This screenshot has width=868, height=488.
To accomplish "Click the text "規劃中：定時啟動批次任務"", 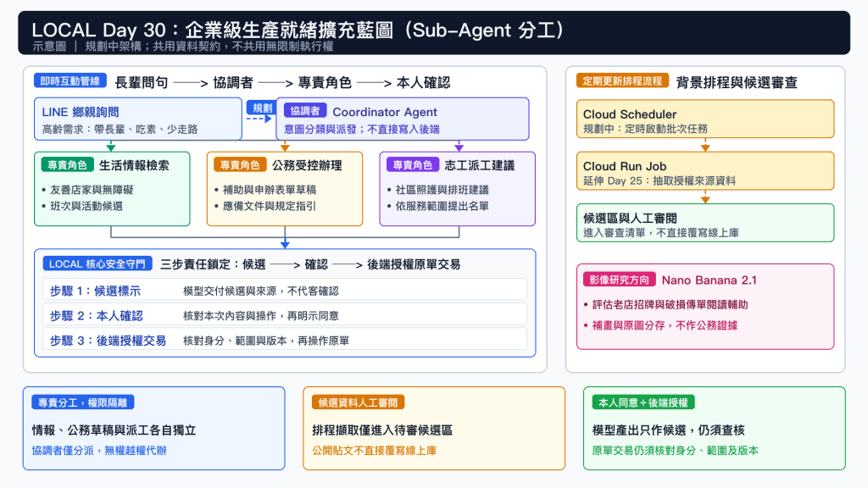I will coord(645,129).
